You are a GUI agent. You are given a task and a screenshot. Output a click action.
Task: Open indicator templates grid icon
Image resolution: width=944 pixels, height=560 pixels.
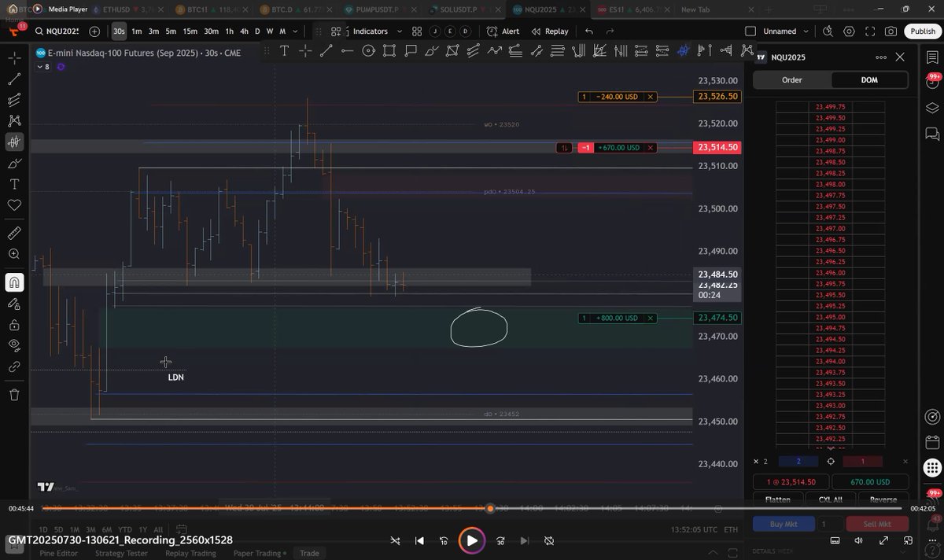pyautogui.click(x=418, y=31)
